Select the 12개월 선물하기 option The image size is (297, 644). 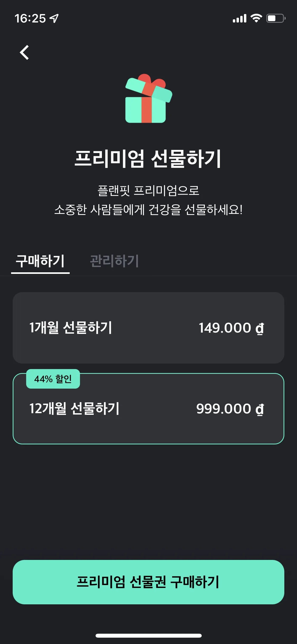[148, 409]
